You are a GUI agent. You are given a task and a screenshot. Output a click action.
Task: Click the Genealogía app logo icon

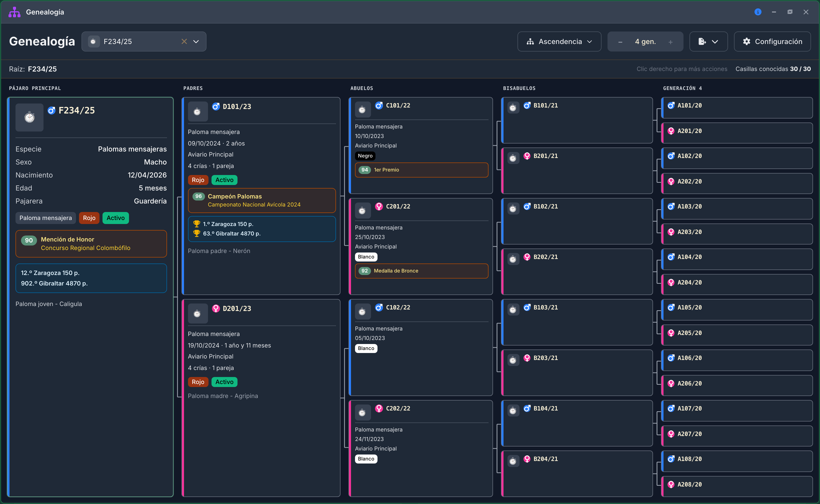point(14,12)
